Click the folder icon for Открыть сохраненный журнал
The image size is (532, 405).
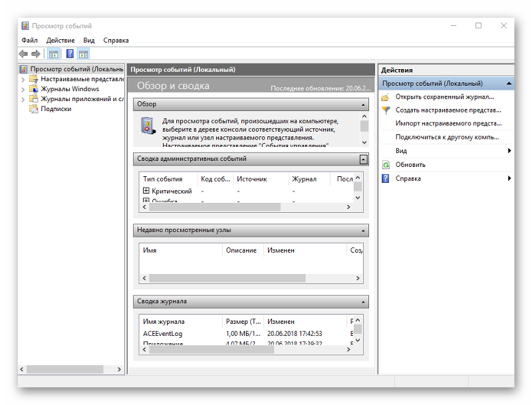point(386,97)
